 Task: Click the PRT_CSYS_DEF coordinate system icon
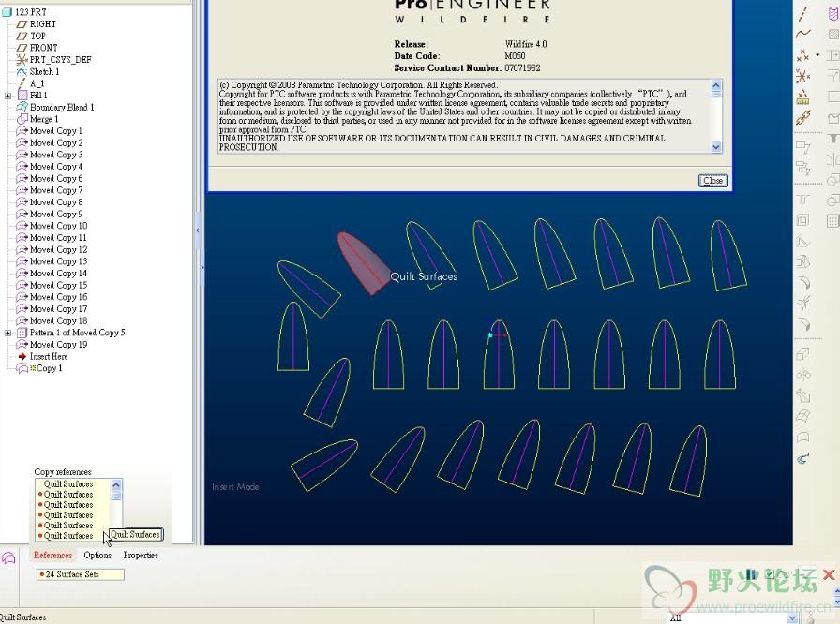tap(22, 59)
